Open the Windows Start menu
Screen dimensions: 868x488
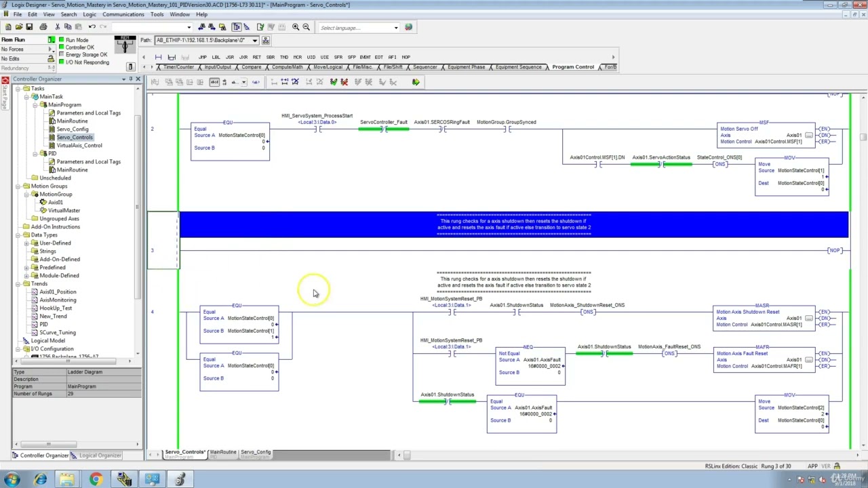[x=12, y=480]
